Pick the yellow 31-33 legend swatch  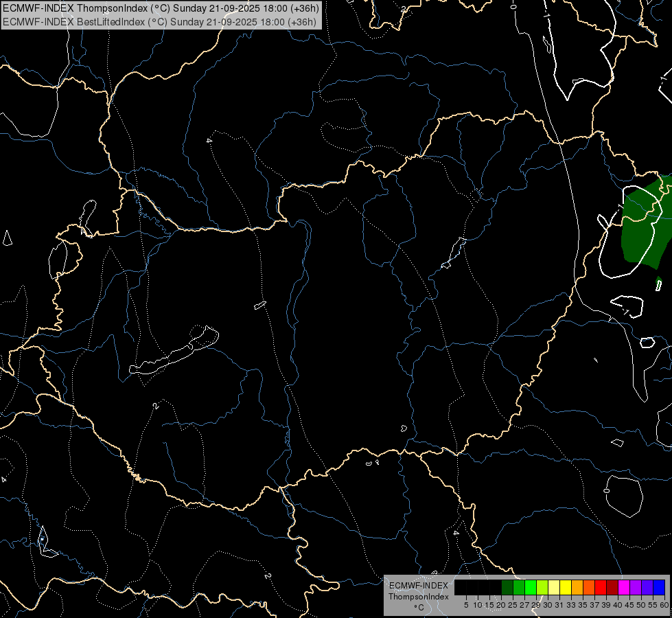(566, 587)
